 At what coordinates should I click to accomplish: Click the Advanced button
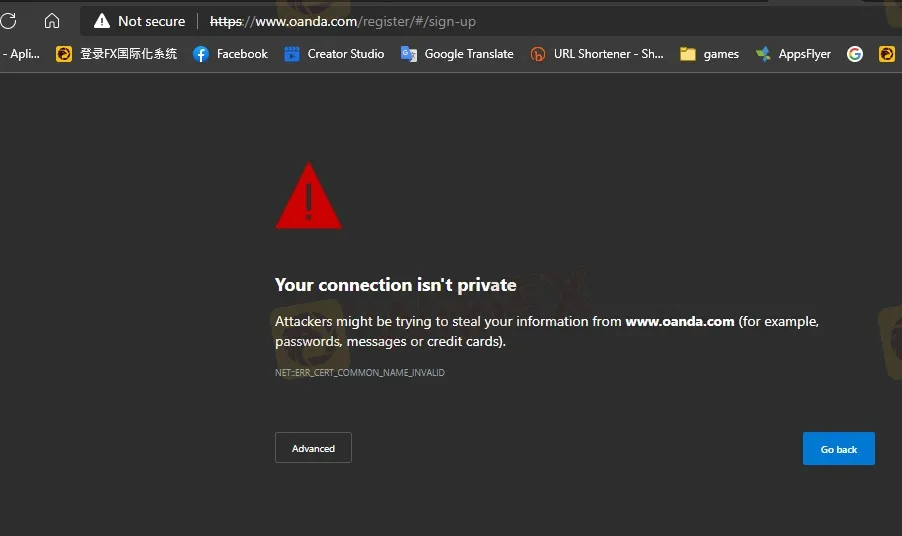click(313, 447)
